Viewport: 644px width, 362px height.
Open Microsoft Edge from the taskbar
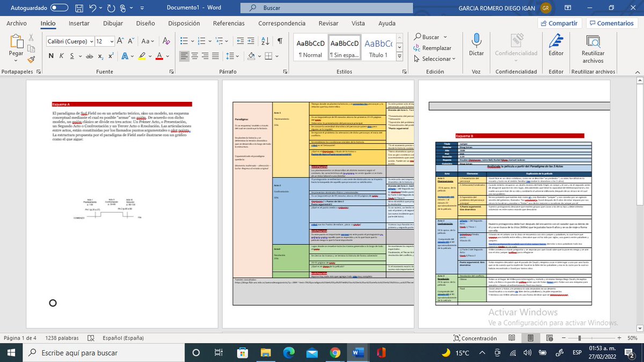pos(289,352)
